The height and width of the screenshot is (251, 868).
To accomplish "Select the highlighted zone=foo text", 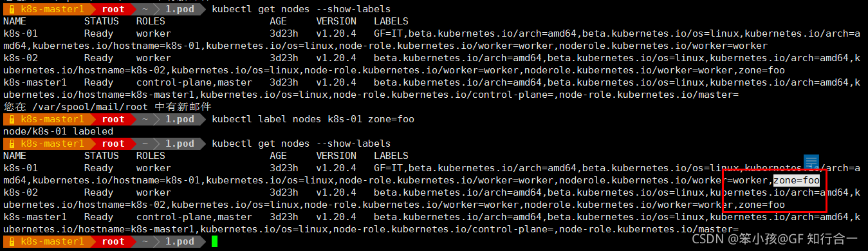I will (797, 180).
